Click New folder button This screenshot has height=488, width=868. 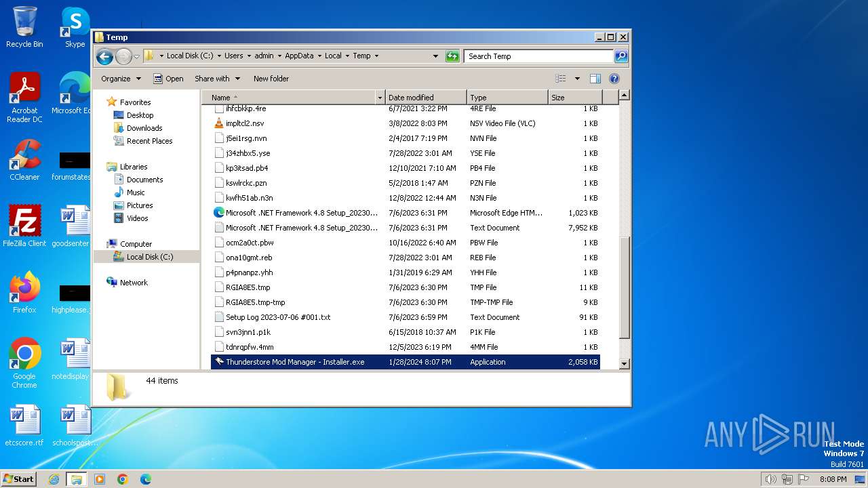click(271, 79)
